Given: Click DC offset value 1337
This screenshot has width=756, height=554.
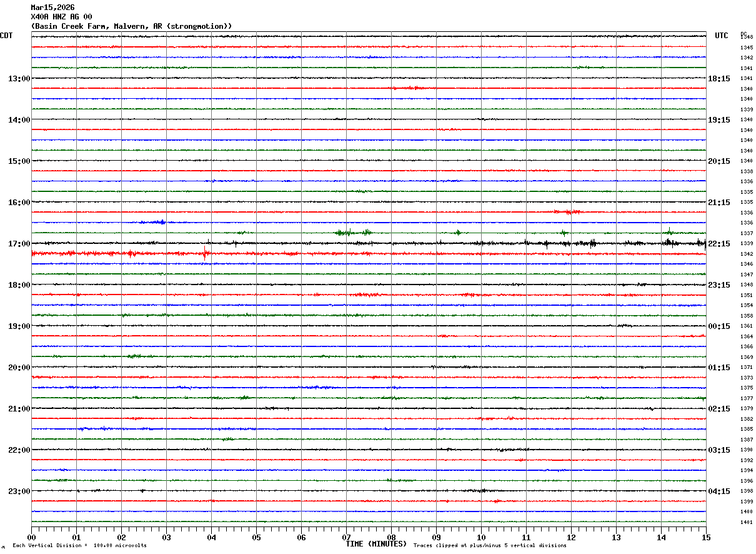Looking at the screenshot, I should click(747, 233).
